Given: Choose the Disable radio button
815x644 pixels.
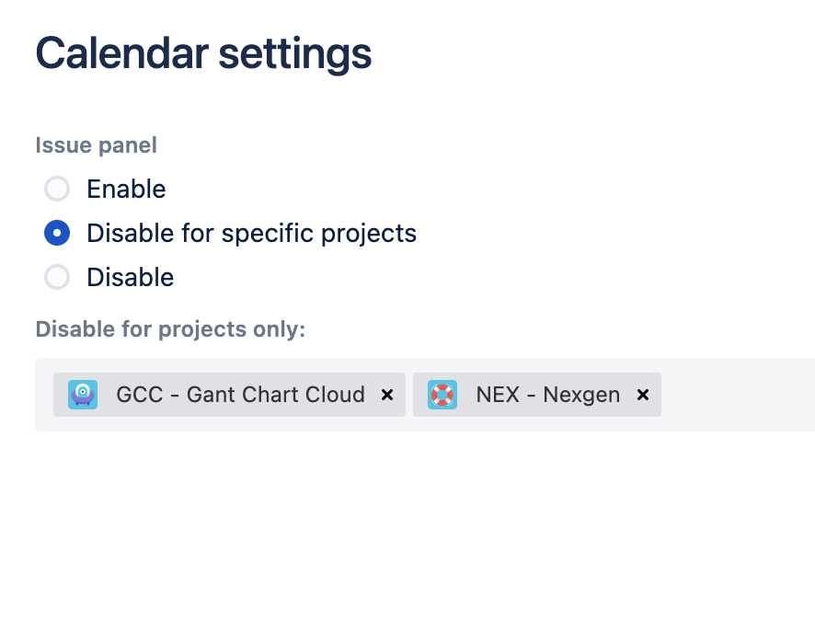Looking at the screenshot, I should (x=57, y=277).
